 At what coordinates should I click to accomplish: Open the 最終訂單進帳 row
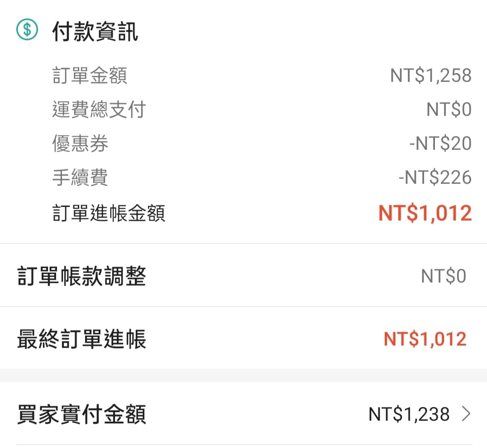pyautogui.click(x=243, y=338)
